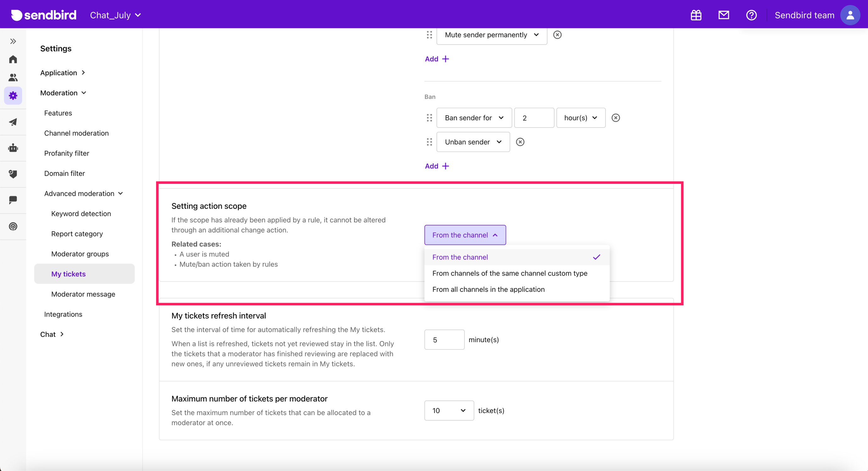Select the bot icon in sidebar

coord(13,148)
